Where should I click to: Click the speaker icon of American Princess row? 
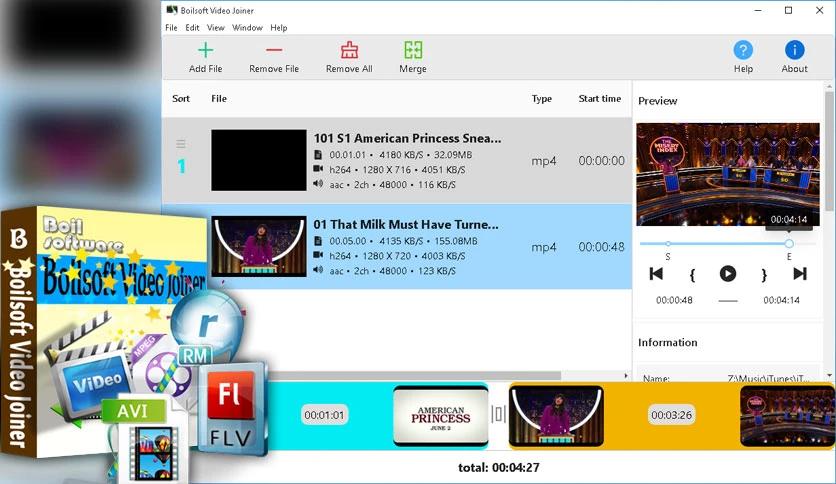[318, 184]
